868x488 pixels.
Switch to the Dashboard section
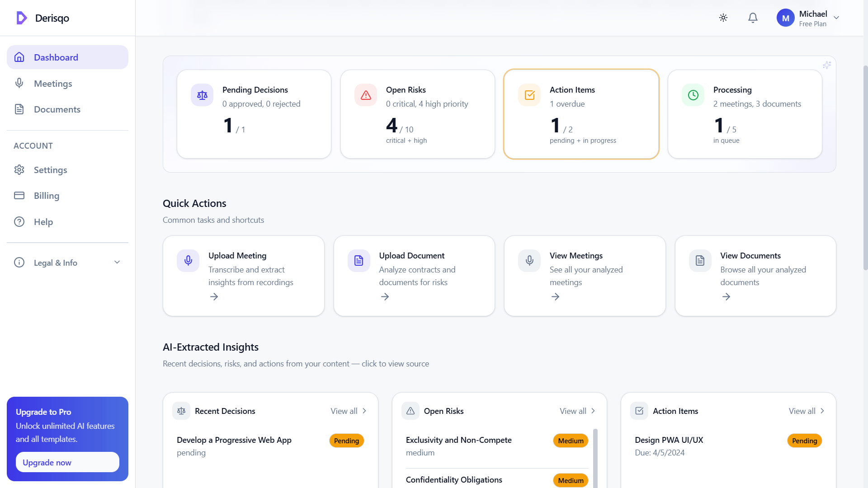(x=56, y=57)
